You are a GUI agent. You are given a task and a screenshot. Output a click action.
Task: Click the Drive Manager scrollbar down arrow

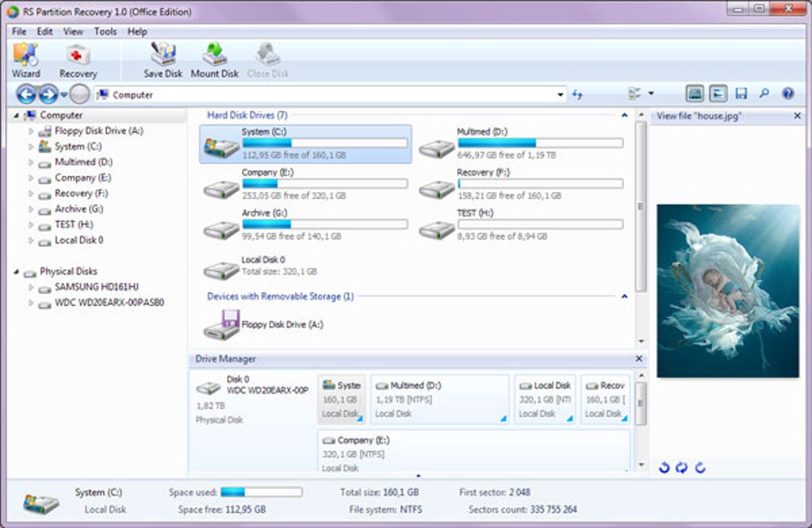641,465
